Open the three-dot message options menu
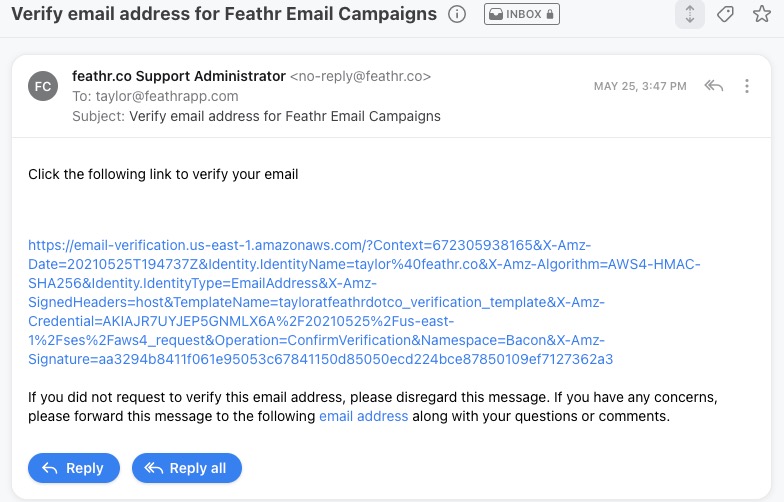This screenshot has width=784, height=502. point(746,86)
